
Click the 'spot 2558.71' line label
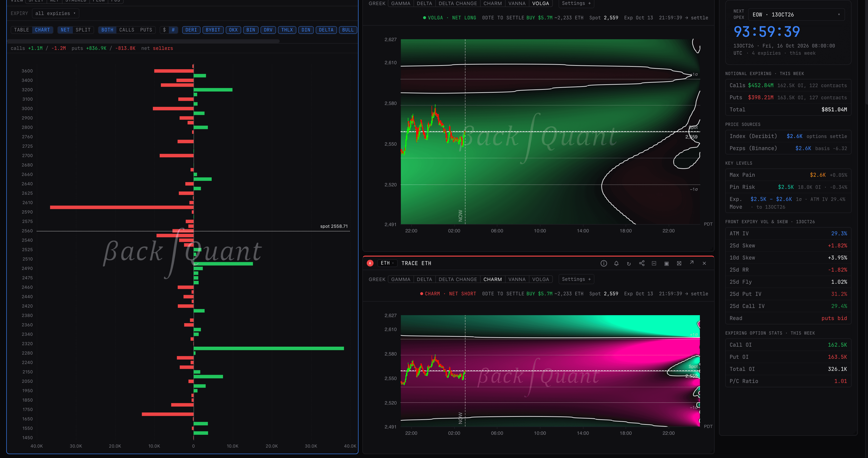coord(334,226)
